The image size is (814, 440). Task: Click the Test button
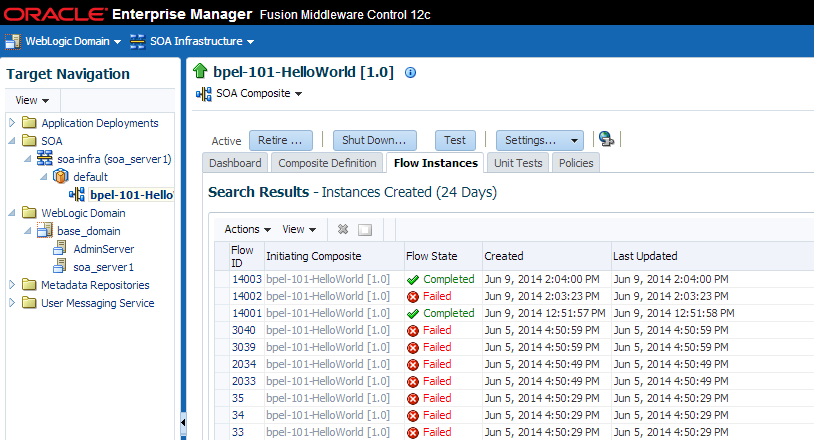pyautogui.click(x=455, y=140)
